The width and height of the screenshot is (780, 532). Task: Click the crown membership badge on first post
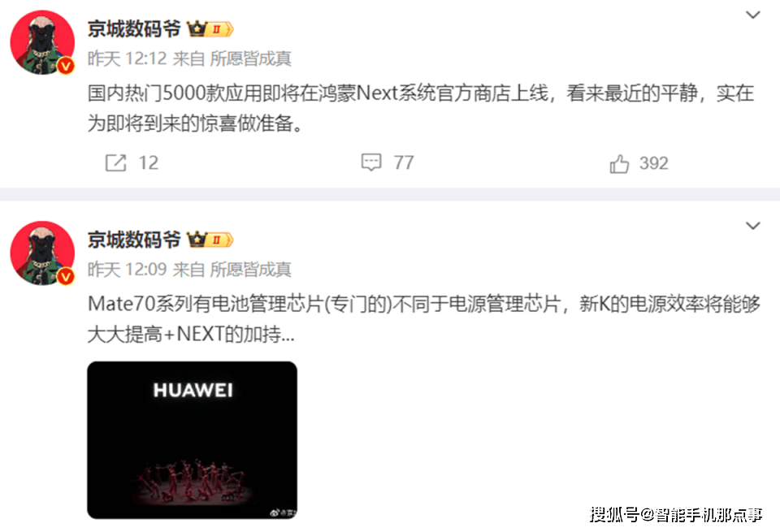210,29
